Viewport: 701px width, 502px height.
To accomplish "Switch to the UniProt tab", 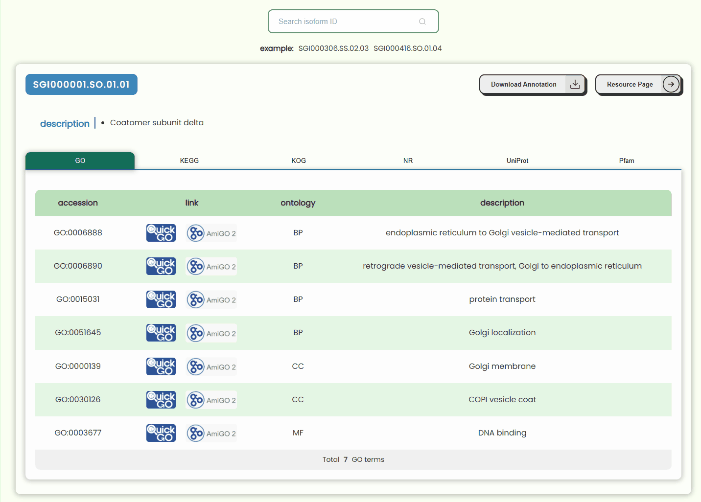I will click(x=517, y=160).
